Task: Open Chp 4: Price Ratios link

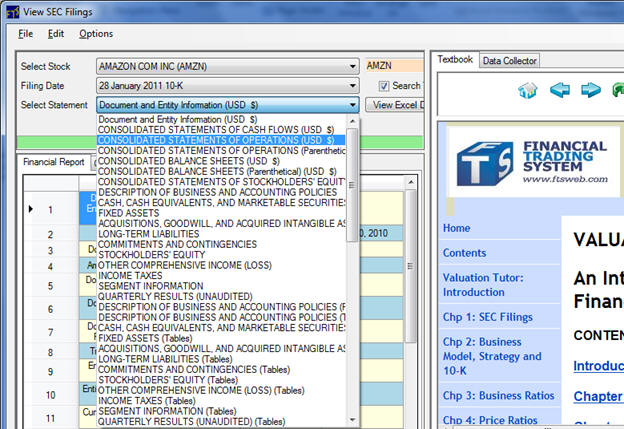Action: click(x=490, y=420)
